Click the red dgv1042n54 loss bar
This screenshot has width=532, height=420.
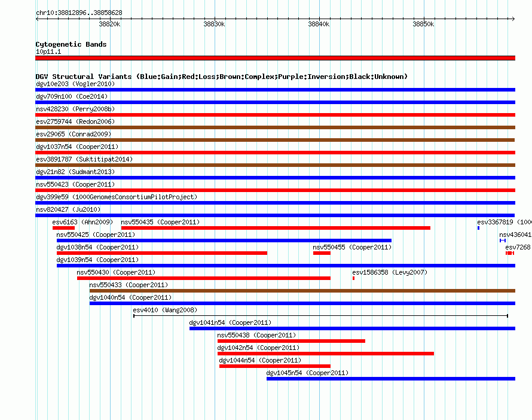tap(326, 354)
